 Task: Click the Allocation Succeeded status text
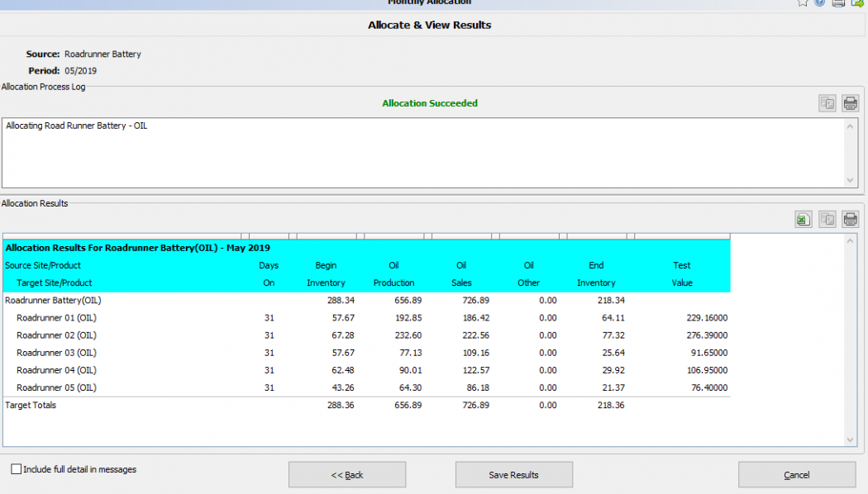[x=430, y=103]
